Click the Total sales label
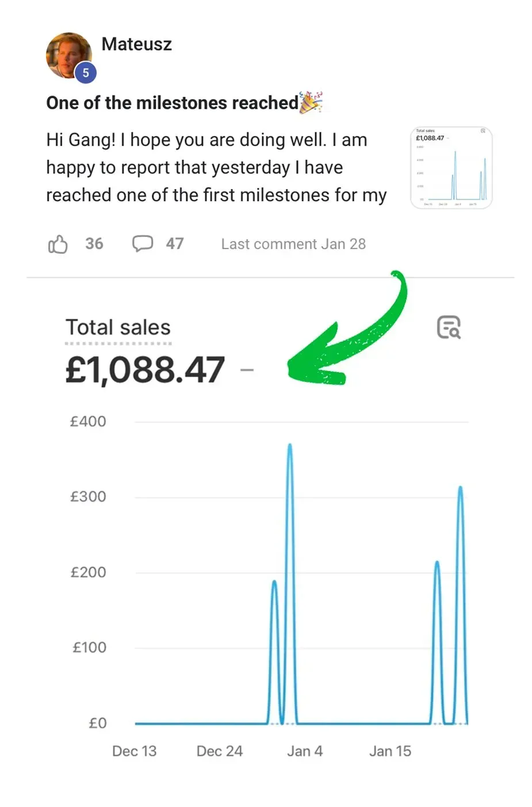532x807 pixels. pyautogui.click(x=118, y=327)
